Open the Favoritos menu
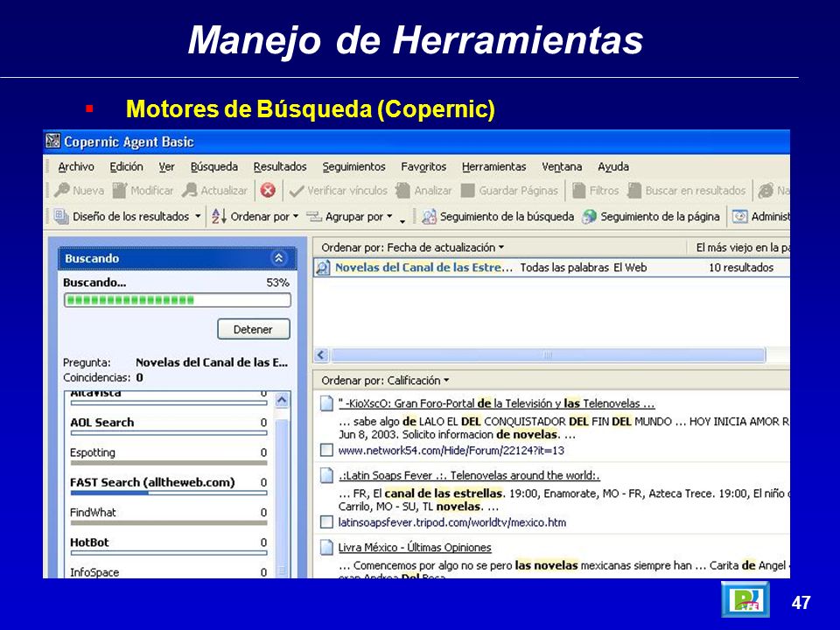This screenshot has height=630, width=840. point(423,166)
